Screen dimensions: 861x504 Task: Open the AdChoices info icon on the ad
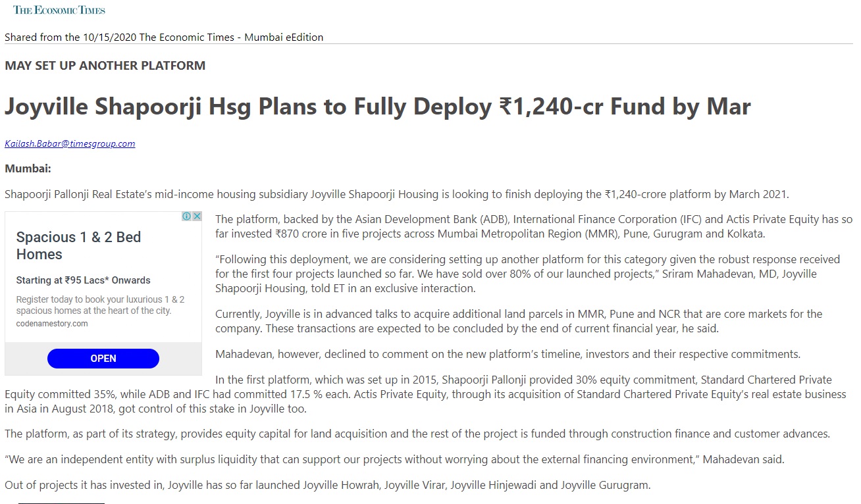point(186,216)
